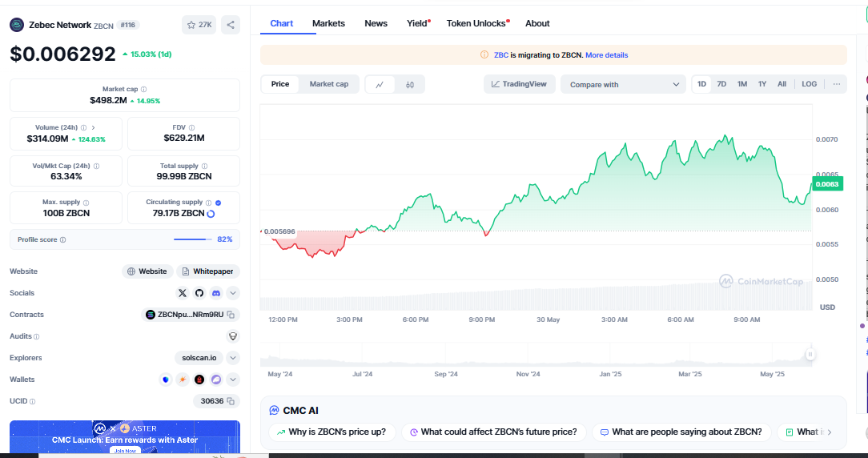Set chart range to 1D
The image size is (868, 458).
702,84
